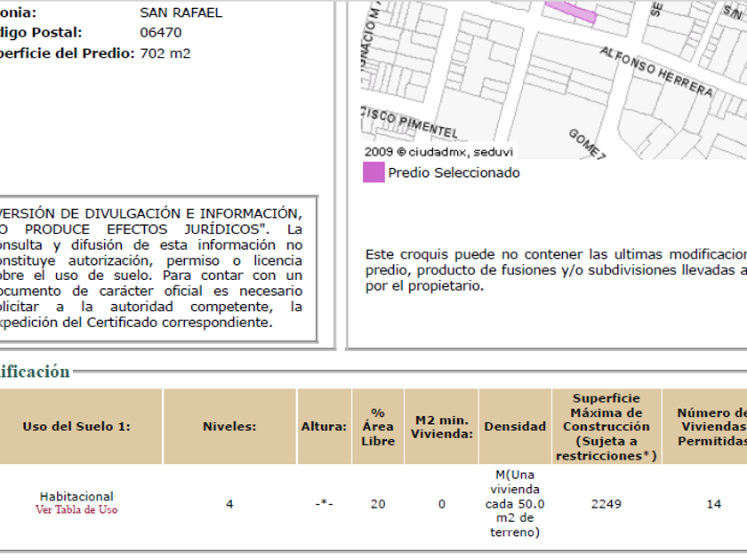Click the 14 permitted dwellings value
This screenshot has width=747, height=560.
pyautogui.click(x=713, y=504)
